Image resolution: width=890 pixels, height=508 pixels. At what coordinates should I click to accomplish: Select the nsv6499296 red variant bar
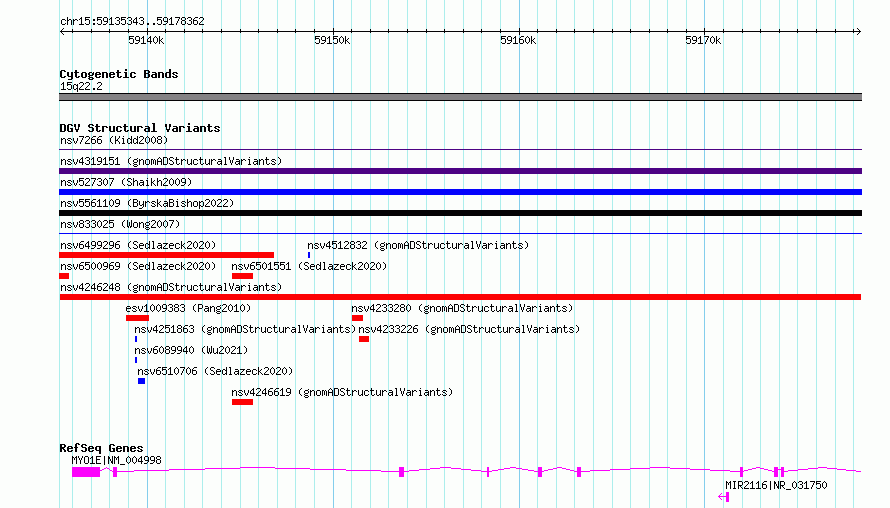166,255
